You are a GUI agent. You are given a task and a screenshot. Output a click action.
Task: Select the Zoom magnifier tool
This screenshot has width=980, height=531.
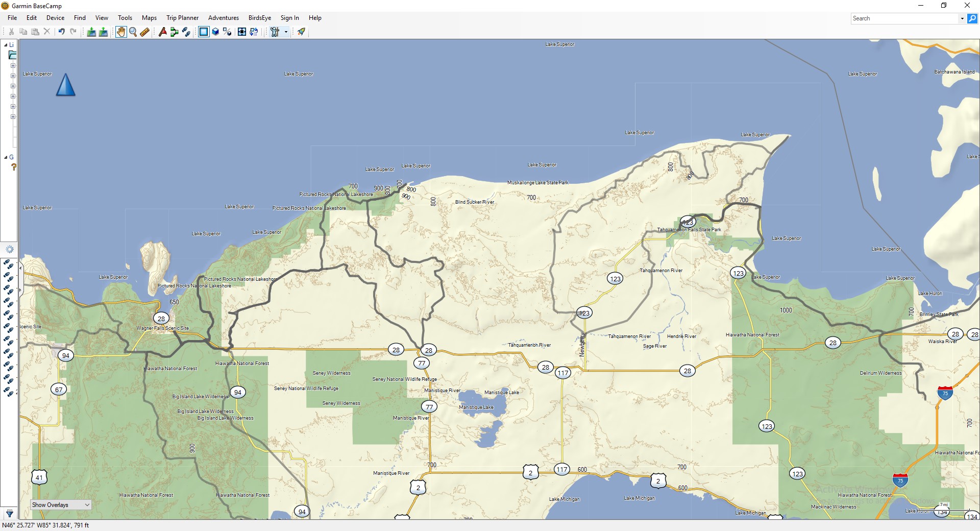click(x=133, y=32)
